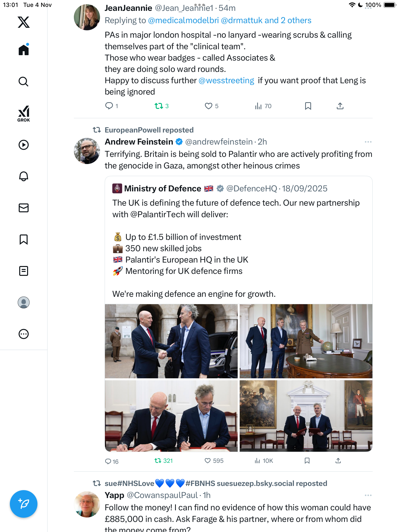Open more options on Yapp's post
The height and width of the screenshot is (532, 399).
coord(368,495)
